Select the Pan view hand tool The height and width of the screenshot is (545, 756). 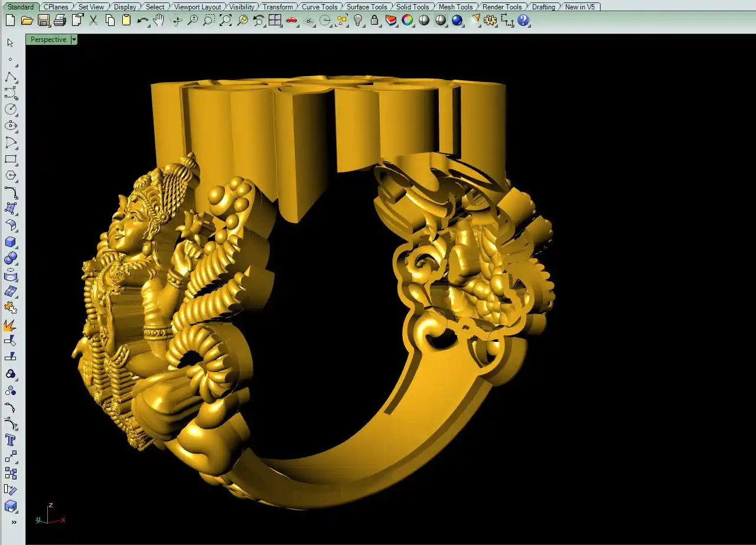(x=159, y=21)
